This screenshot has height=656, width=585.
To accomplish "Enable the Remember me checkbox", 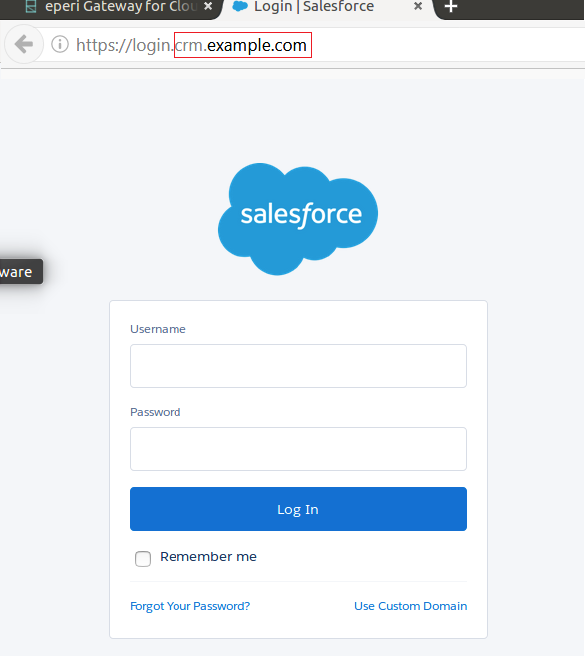I will click(143, 559).
